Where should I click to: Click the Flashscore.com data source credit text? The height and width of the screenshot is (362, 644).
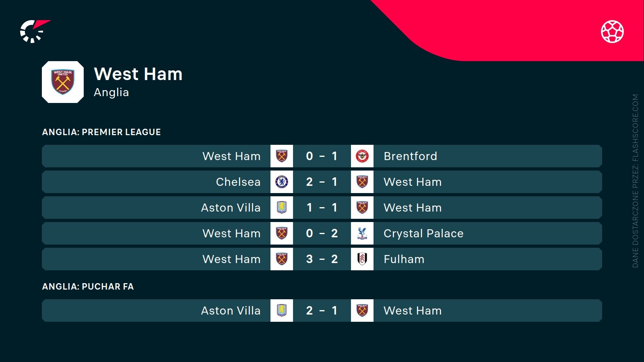635,181
